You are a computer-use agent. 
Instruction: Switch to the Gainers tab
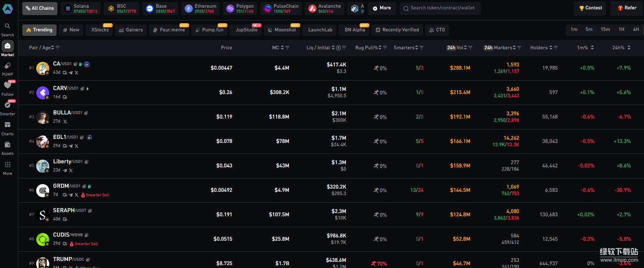coord(131,30)
